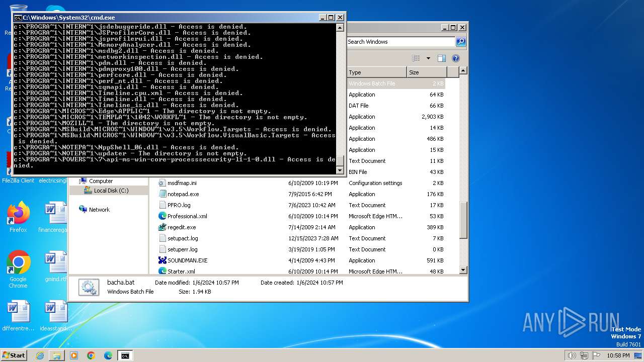Launch Internet Explorer from taskbar
644x362 pixels.
tap(40, 355)
